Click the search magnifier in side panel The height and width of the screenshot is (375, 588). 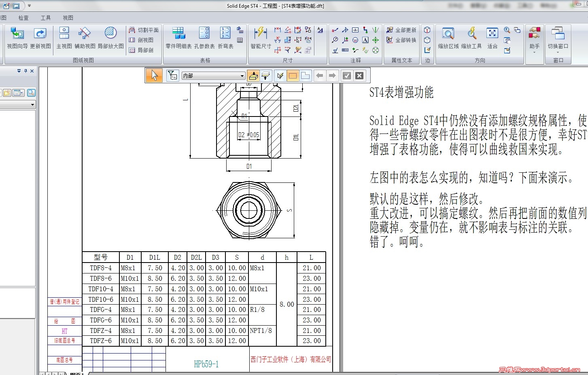click(31, 93)
